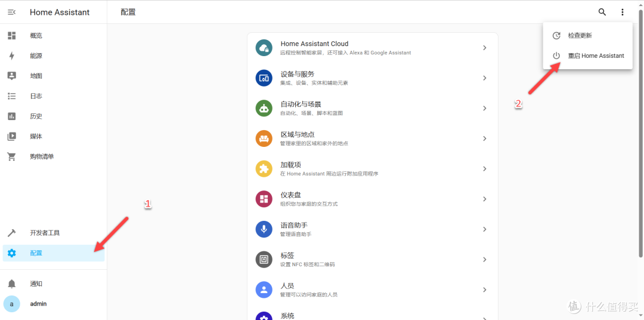Open 自动化与场景 configuration entry
The height and width of the screenshot is (320, 644).
coord(373,108)
